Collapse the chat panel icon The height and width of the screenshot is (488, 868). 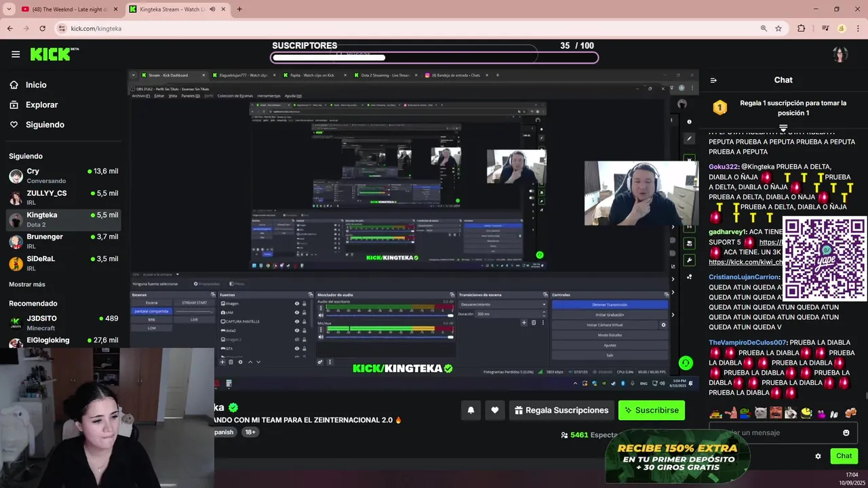click(713, 80)
